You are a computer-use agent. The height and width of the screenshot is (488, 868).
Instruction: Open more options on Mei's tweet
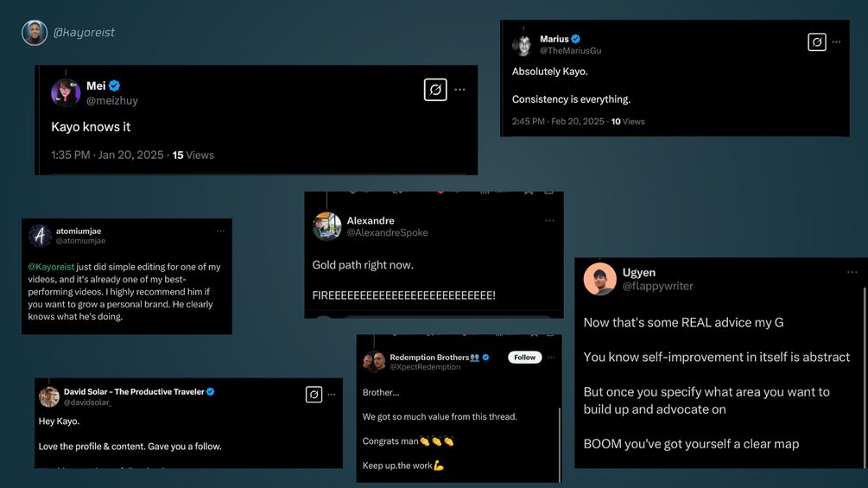coord(459,90)
